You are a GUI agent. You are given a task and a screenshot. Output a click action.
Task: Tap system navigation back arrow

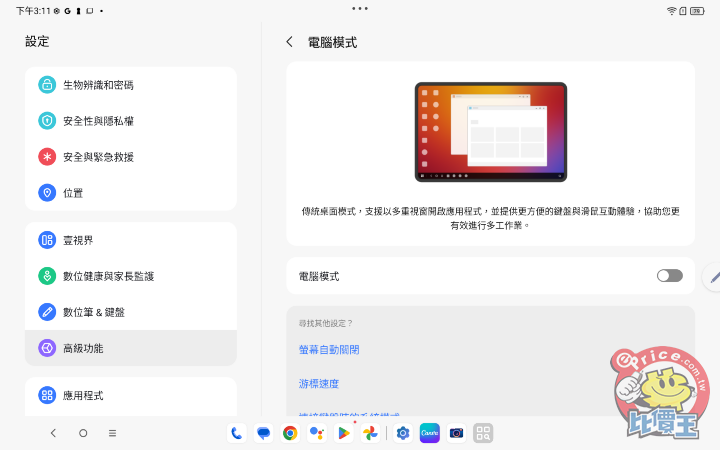53,433
